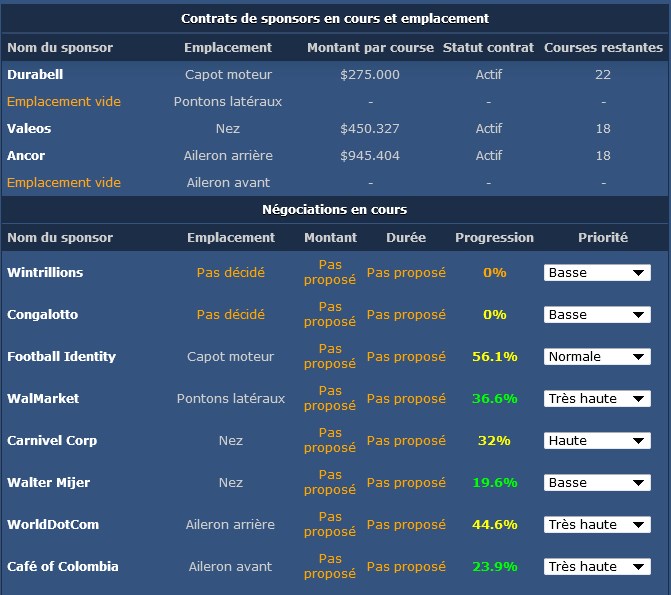
Task: Click 'Progression' column header
Action: pyautogui.click(x=494, y=238)
